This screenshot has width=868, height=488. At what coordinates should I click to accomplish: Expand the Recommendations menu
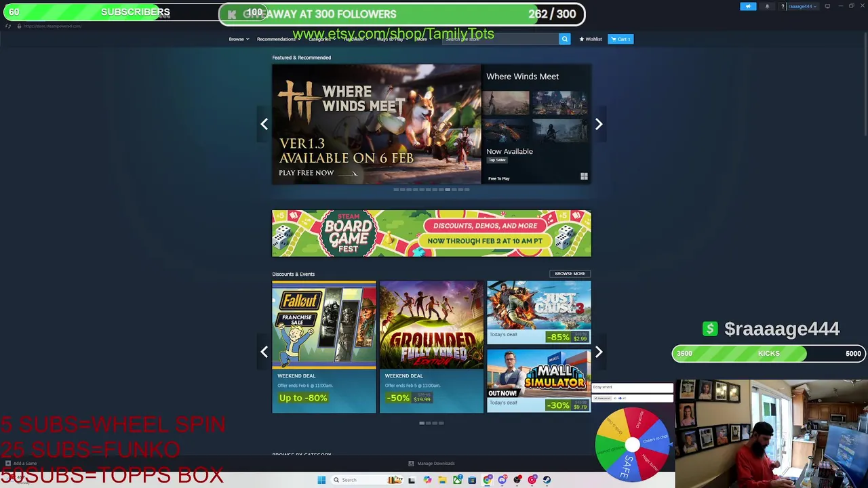tap(278, 39)
